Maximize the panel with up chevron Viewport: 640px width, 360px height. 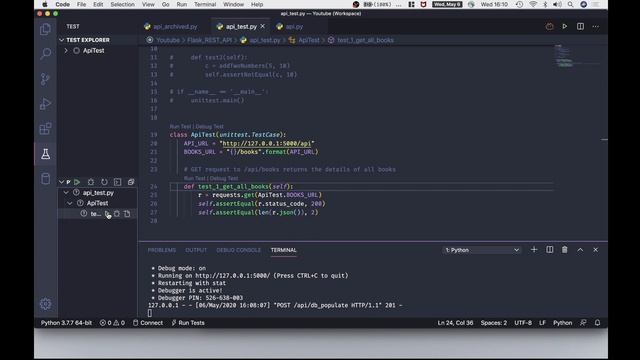click(580, 249)
